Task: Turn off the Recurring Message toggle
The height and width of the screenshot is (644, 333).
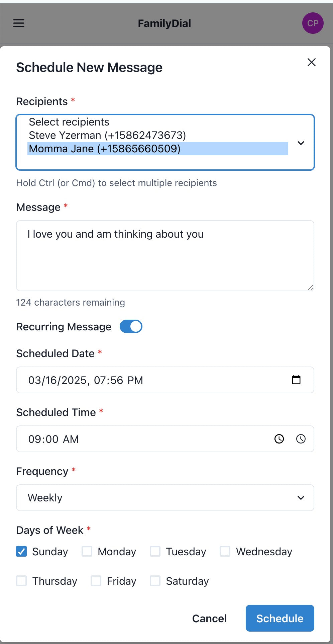Action: [x=131, y=327]
